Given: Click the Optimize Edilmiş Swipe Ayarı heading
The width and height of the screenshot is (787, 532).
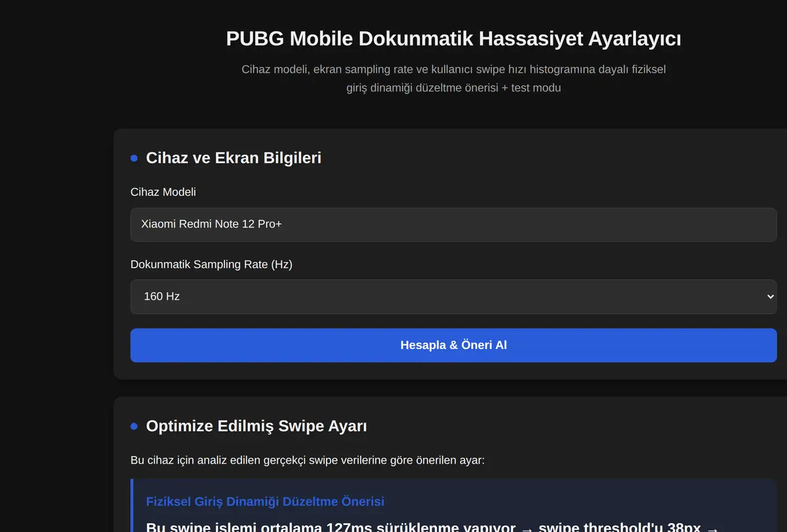Looking at the screenshot, I should coord(256,426).
